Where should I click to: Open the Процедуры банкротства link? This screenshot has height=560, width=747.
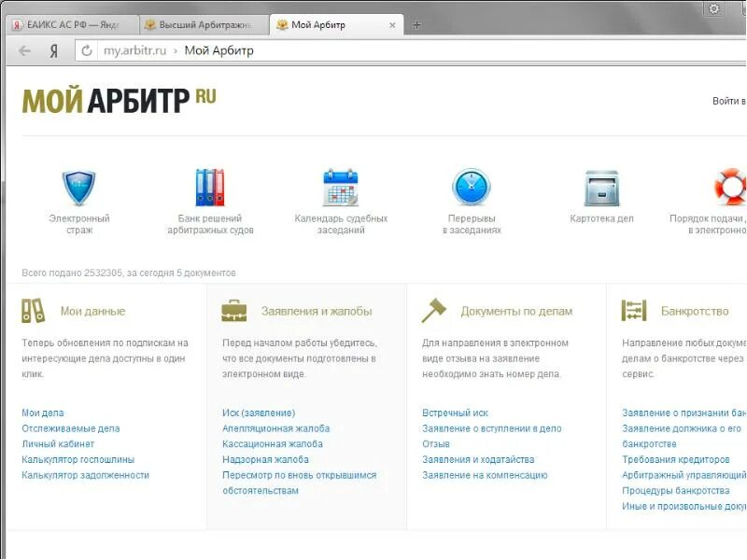coord(675,491)
